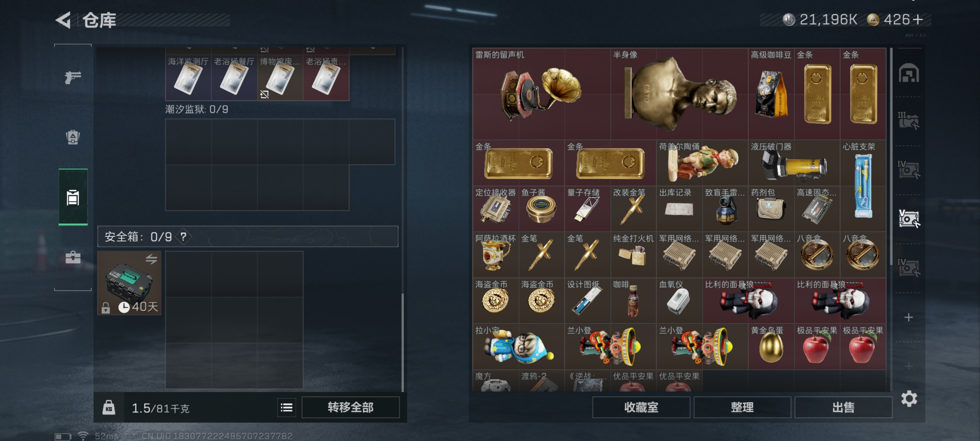Select the chest rig tab in sidebar
980x441 pixels.
coord(73,197)
